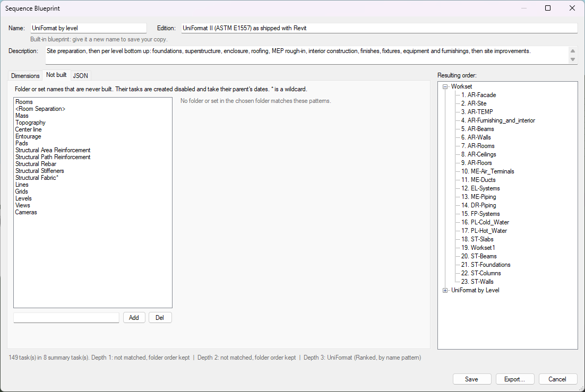Image resolution: width=585 pixels, height=392 pixels.
Task: Select 23. ST-Walls tree item
Action: (x=477, y=282)
